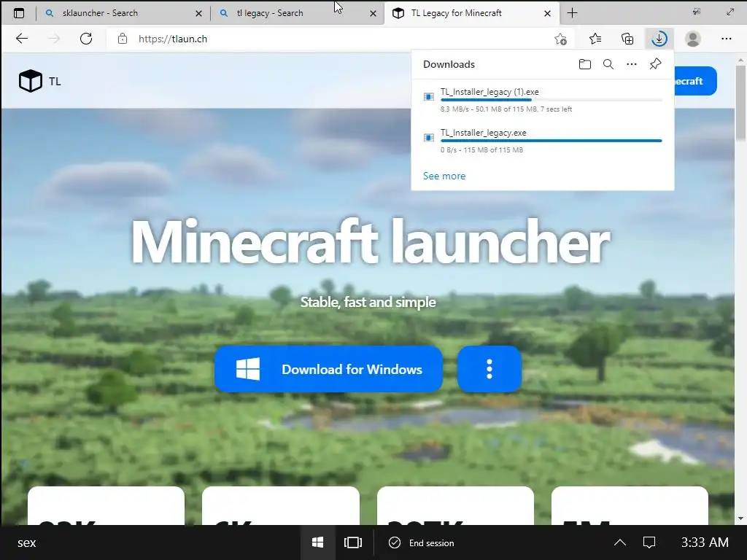
Task: Click Download for Windows button
Action: coord(329,369)
